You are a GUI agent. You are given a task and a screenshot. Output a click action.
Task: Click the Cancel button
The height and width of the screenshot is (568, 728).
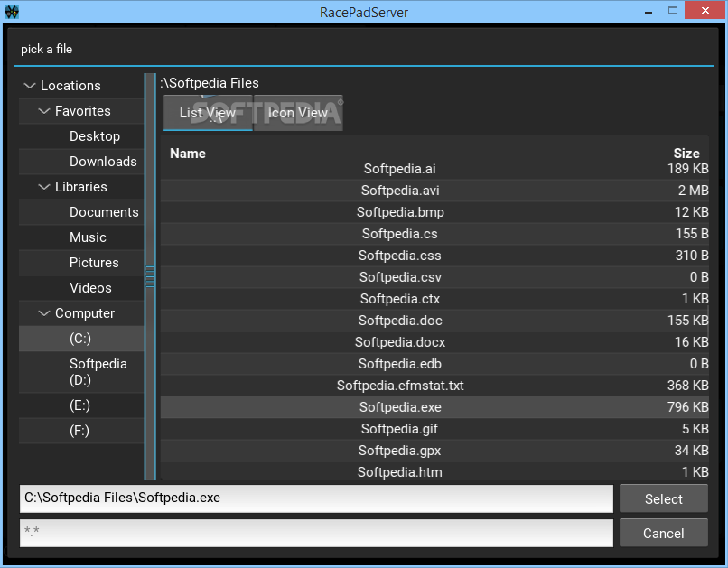tap(664, 533)
